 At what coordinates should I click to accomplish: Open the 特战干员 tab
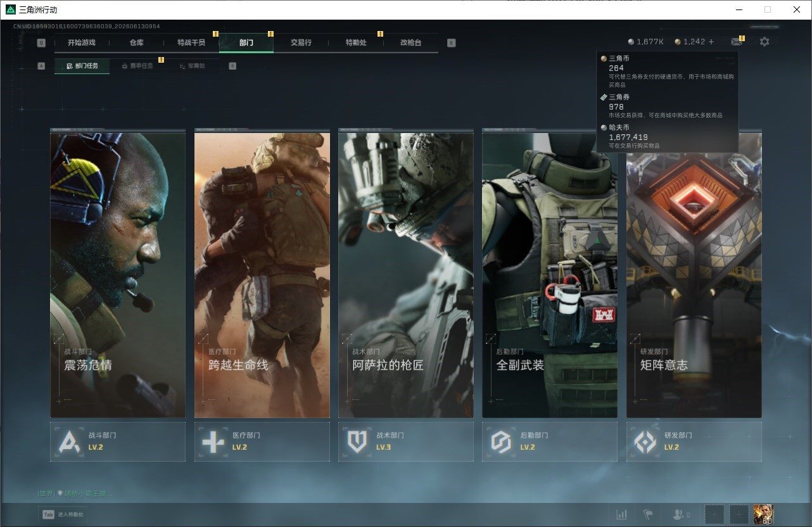[x=191, y=42]
